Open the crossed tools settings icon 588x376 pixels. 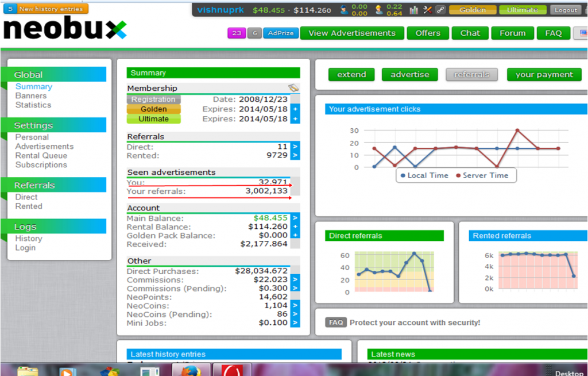pos(427,10)
